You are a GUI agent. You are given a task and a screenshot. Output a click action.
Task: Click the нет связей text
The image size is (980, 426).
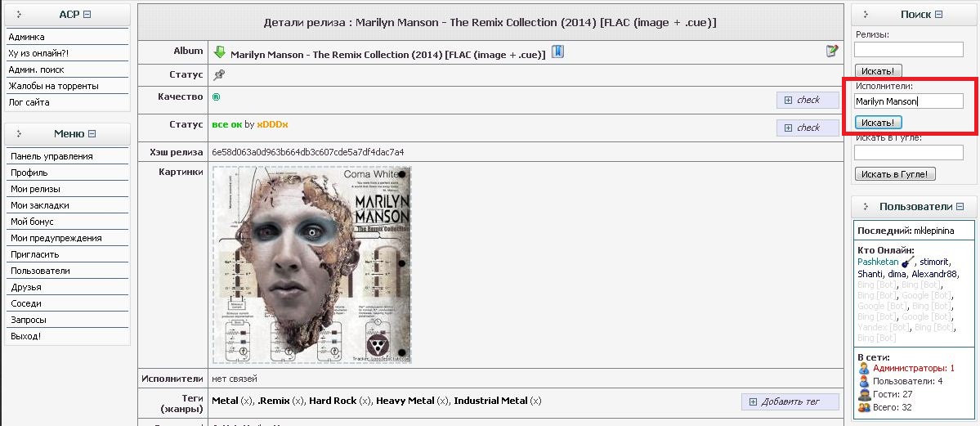(x=235, y=379)
